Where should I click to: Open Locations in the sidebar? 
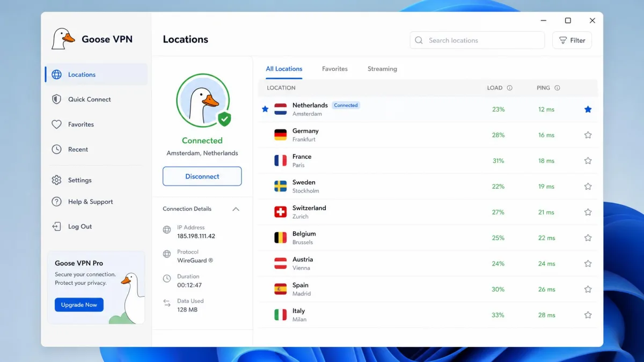pyautogui.click(x=96, y=75)
